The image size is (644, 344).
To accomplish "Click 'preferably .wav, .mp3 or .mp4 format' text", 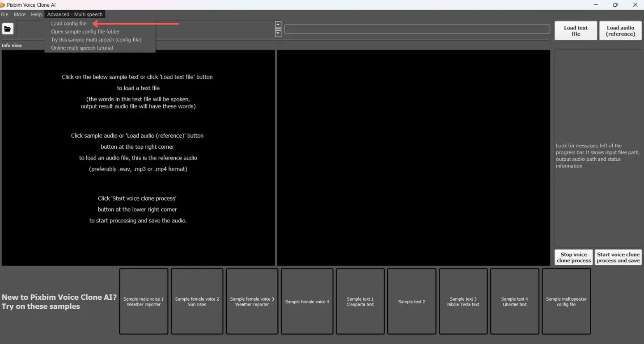I will click(138, 169).
